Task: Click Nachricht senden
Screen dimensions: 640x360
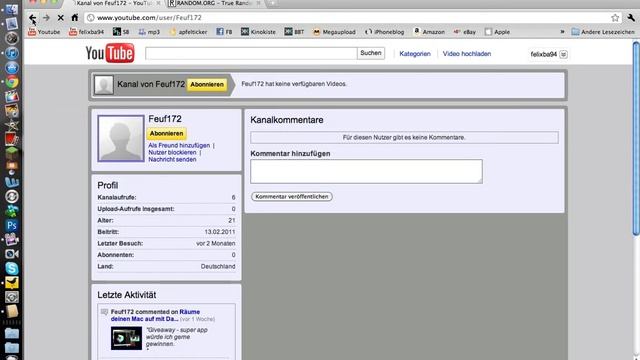Action: pos(172,159)
